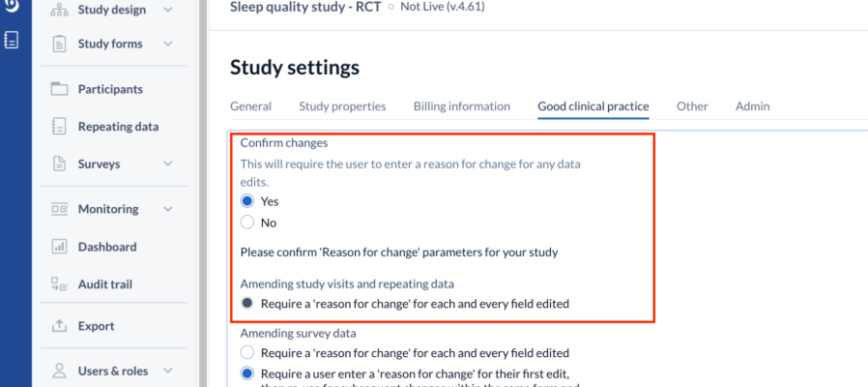Open Dashboard via bar chart icon
The image size is (868, 387).
[59, 247]
